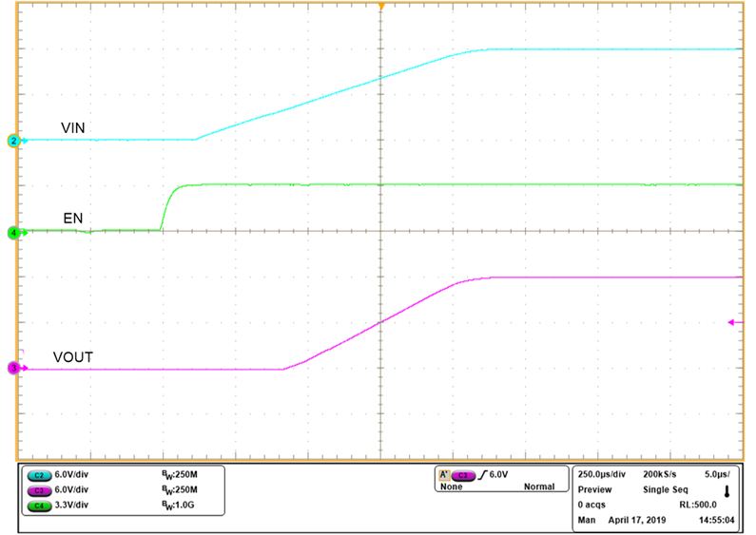Click the C2 6.0V/div scale readout
Screen dimensions: 756x535
tap(71, 474)
